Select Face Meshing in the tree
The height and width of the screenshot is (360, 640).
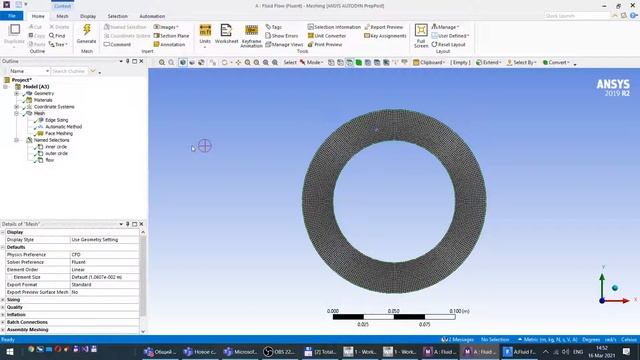pos(59,133)
